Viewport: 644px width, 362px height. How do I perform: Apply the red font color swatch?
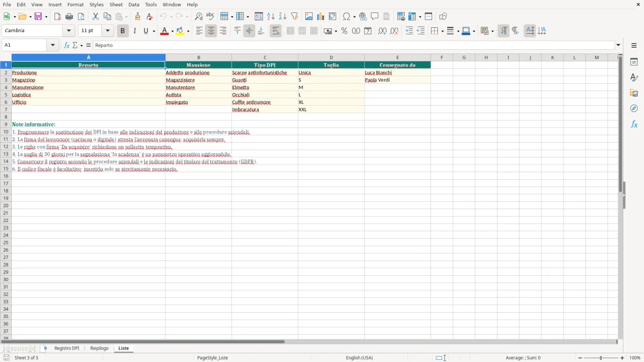[164, 31]
